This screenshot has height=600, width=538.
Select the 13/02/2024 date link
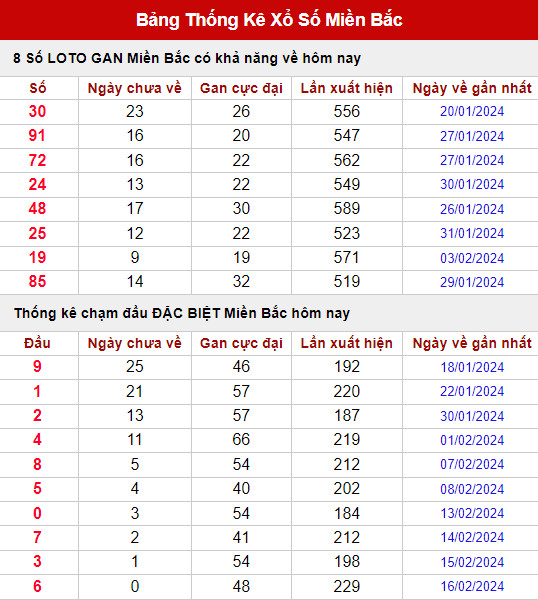(x=472, y=513)
